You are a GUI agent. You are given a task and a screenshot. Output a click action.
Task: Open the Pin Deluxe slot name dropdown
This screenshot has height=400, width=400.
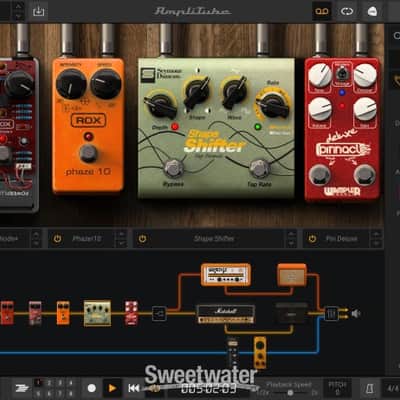(x=341, y=239)
